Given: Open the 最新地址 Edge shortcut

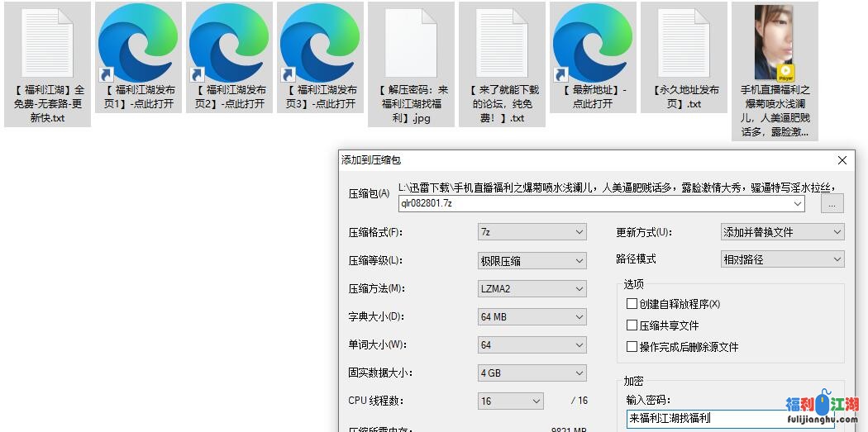Looking at the screenshot, I should [x=593, y=43].
